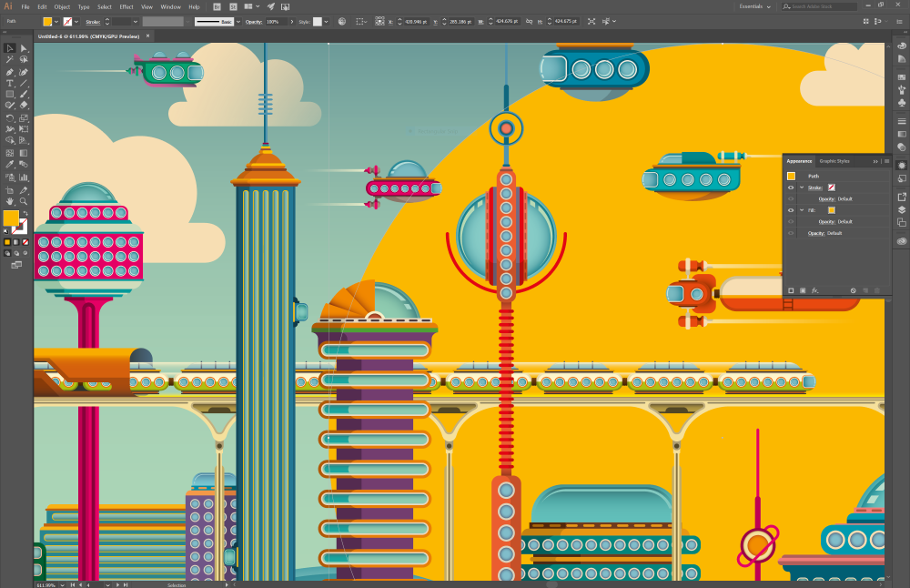Screen dimensions: 910x588
Task: Open the Window menu
Action: (171, 7)
